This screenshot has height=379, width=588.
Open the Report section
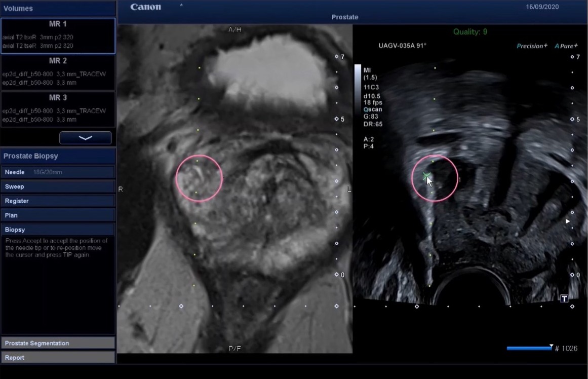[x=58, y=357]
